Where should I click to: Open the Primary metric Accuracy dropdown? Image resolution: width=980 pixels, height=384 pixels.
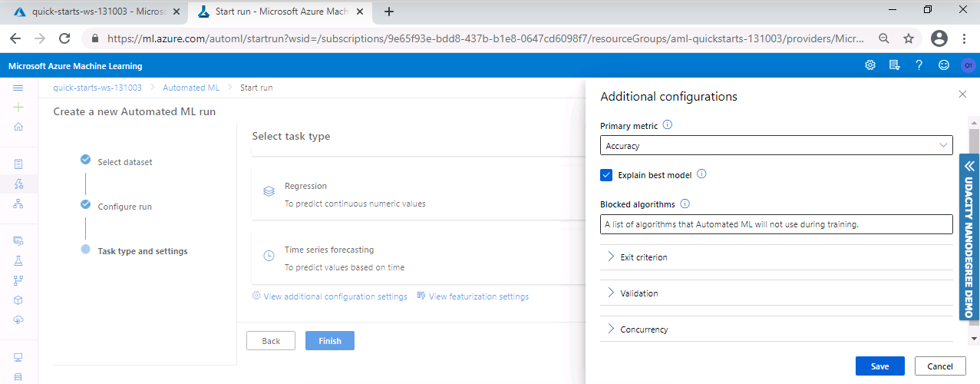(776, 145)
